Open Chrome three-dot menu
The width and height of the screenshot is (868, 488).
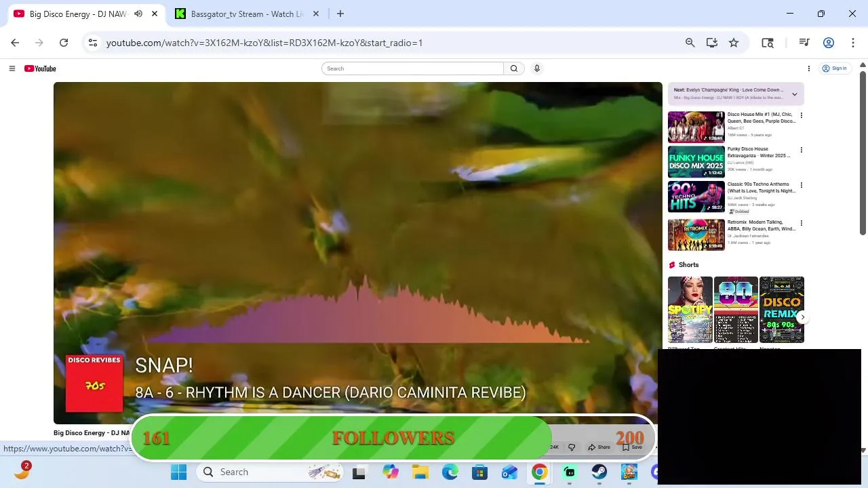tap(853, 43)
